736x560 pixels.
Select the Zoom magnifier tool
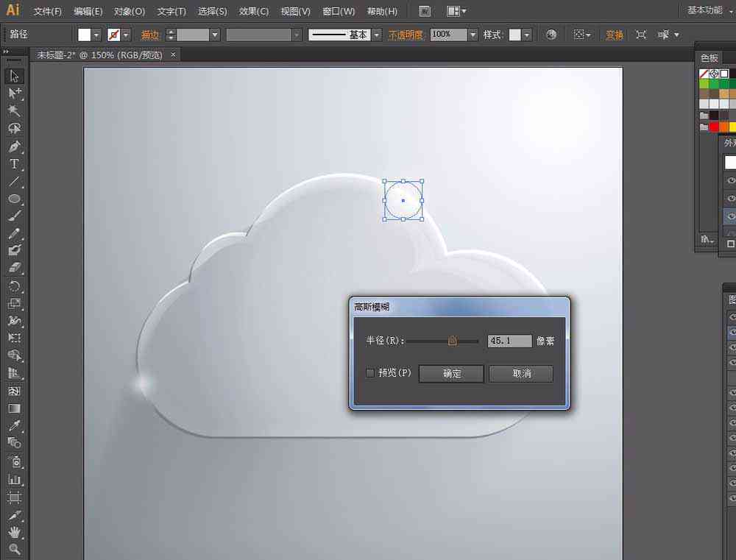pos(14,549)
